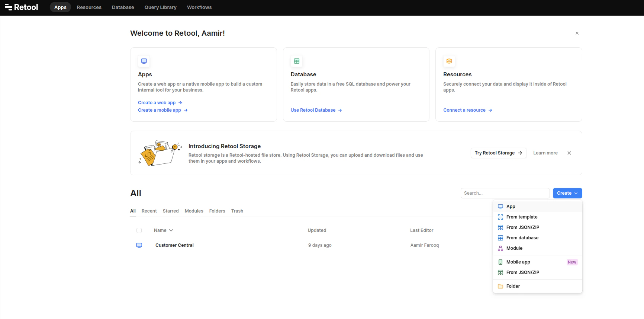Click the Last Editor column header
Screen dimensions: 644x319
click(422, 230)
